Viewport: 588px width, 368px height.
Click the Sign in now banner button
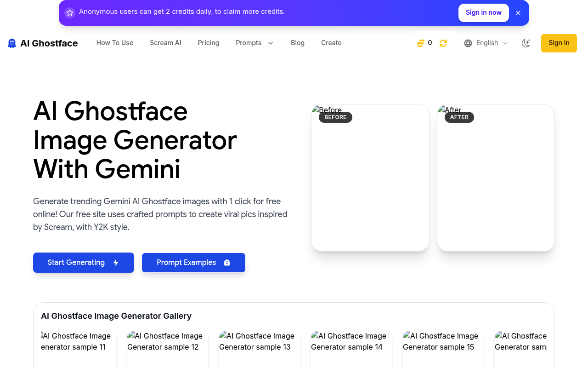pos(483,12)
